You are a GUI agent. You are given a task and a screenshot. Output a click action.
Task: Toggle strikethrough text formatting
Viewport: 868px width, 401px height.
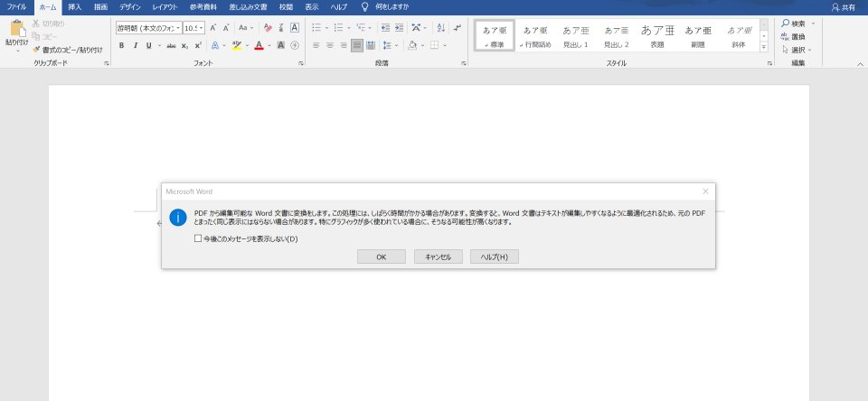[x=171, y=45]
